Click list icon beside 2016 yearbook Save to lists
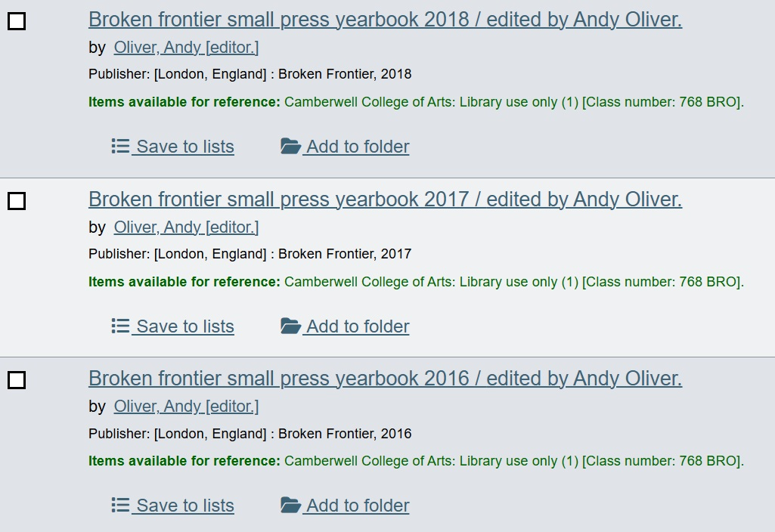This screenshot has height=532, width=775. (120, 505)
